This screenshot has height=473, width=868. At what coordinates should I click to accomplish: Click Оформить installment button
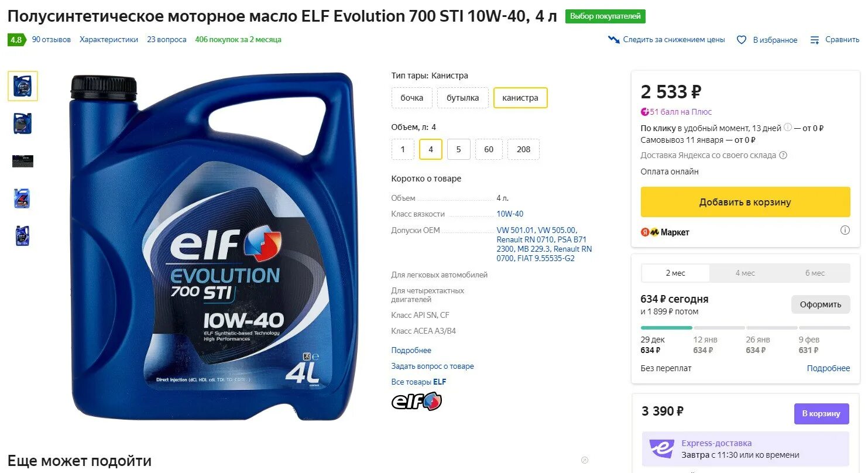click(821, 304)
